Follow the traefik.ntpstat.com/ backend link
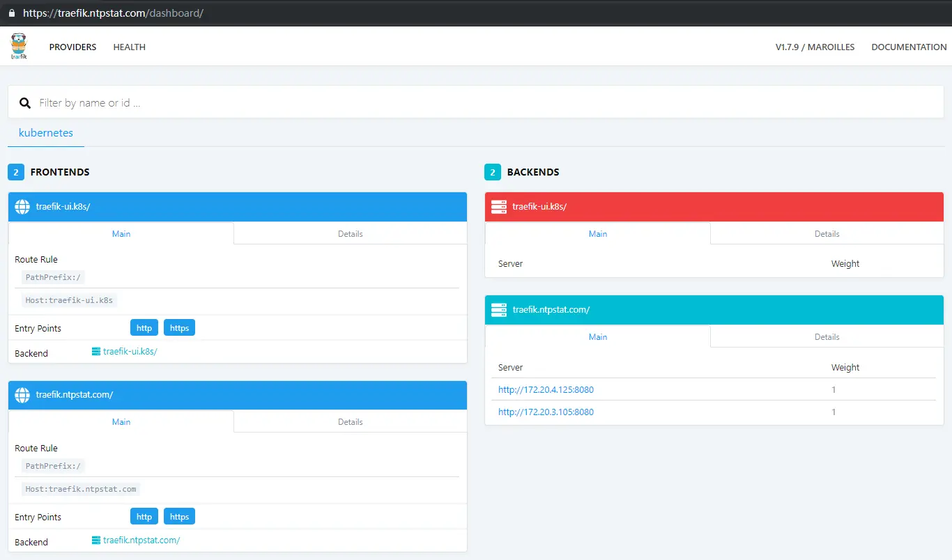 141,540
